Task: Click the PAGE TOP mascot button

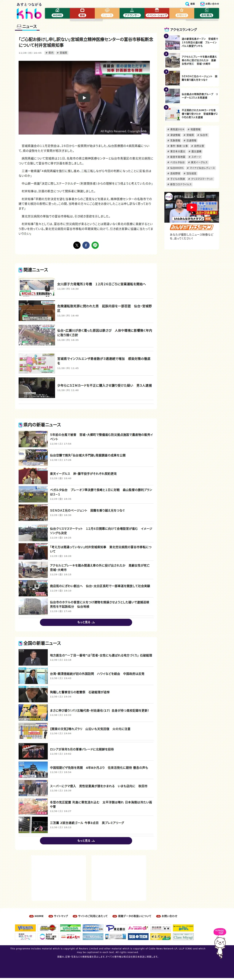Action: [220, 943]
